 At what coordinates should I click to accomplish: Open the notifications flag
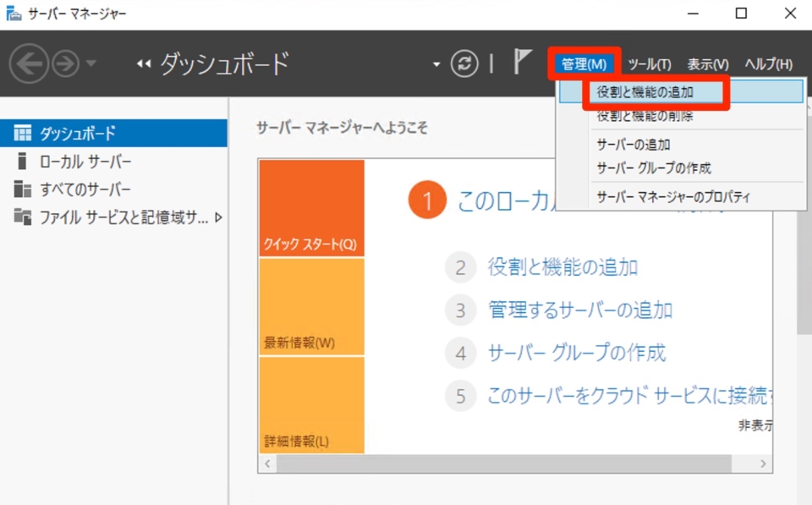[x=522, y=62]
